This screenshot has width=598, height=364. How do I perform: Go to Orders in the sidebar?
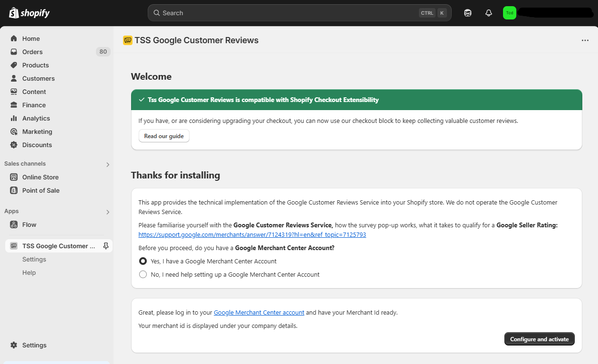point(32,52)
